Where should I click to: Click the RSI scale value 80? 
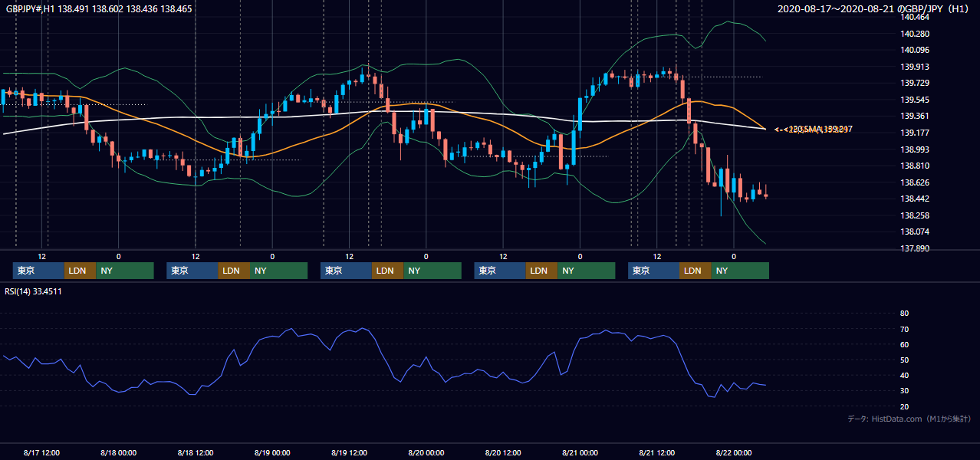click(x=904, y=314)
